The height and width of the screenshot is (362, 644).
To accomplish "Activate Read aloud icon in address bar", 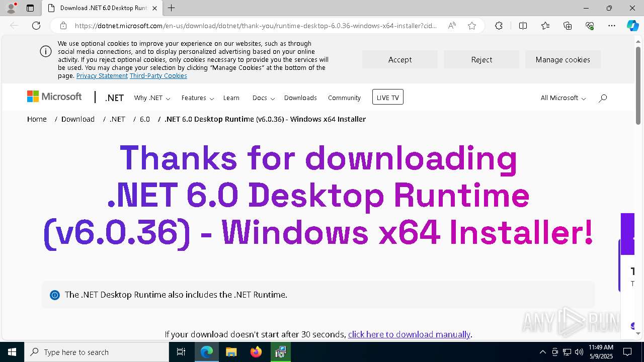I will [452, 26].
